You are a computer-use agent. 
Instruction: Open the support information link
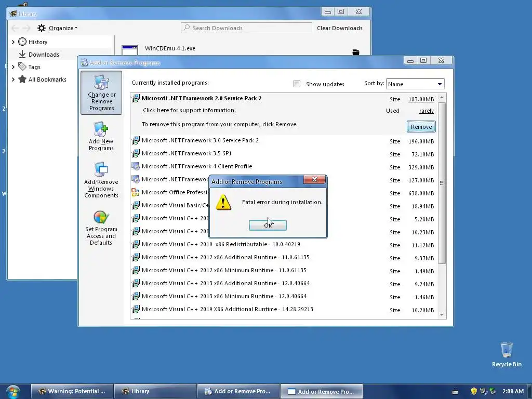click(189, 110)
